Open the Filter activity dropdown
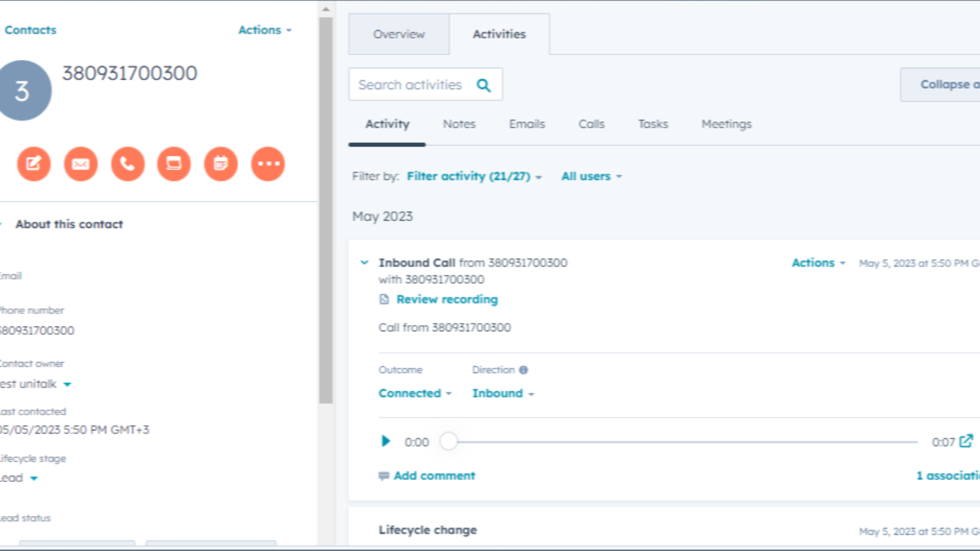 coord(474,176)
